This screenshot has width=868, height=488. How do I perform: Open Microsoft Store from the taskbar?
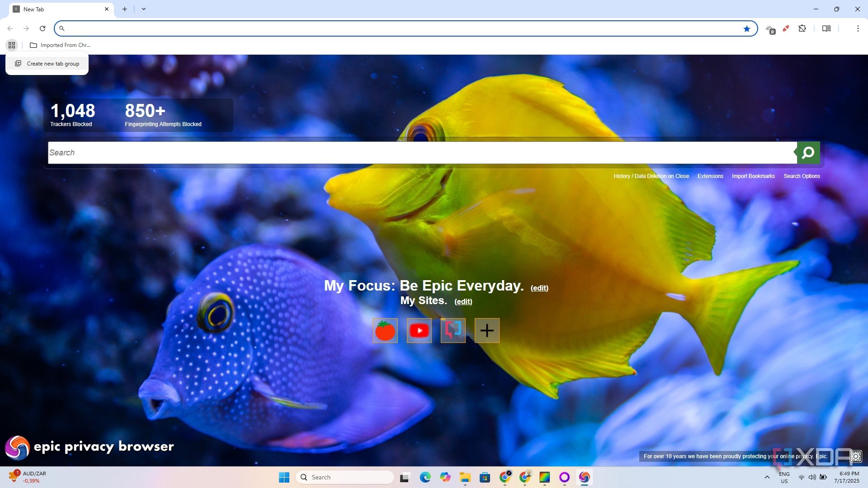485,477
